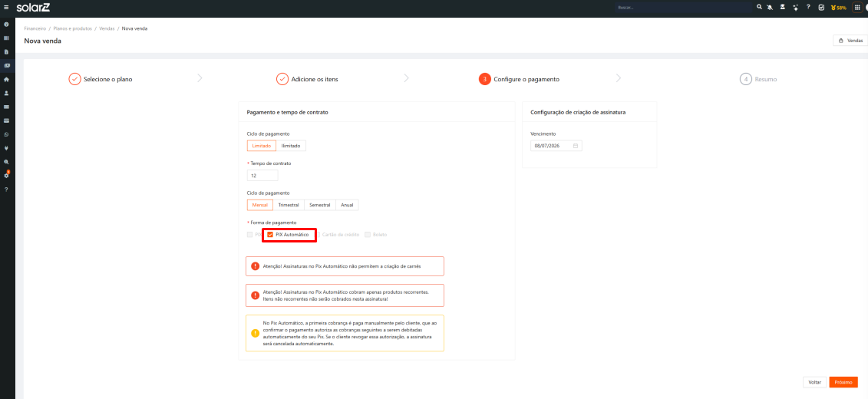Jump to step 4 Resumo
868x399 pixels.
click(x=758, y=79)
